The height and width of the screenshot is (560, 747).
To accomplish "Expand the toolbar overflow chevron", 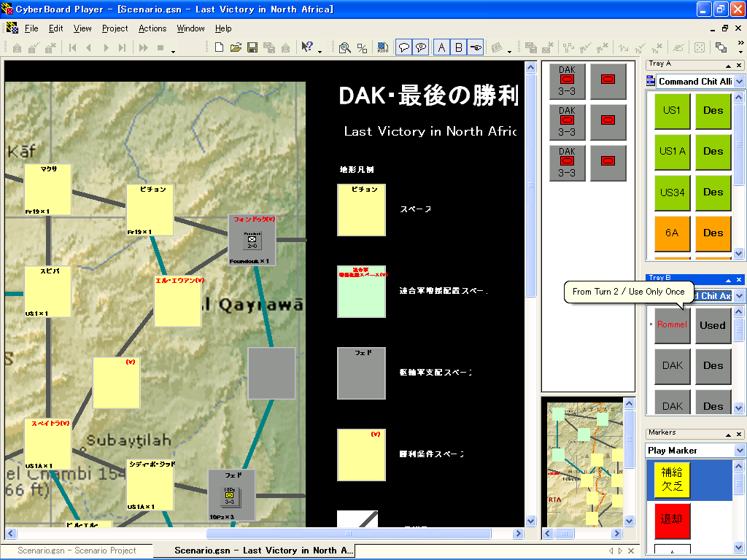I will [740, 43].
